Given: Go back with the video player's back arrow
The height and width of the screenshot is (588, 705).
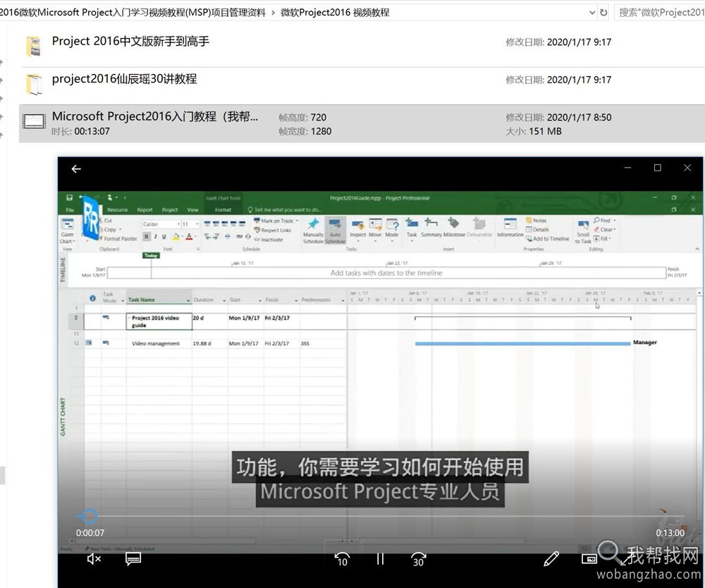Looking at the screenshot, I should 76,169.
